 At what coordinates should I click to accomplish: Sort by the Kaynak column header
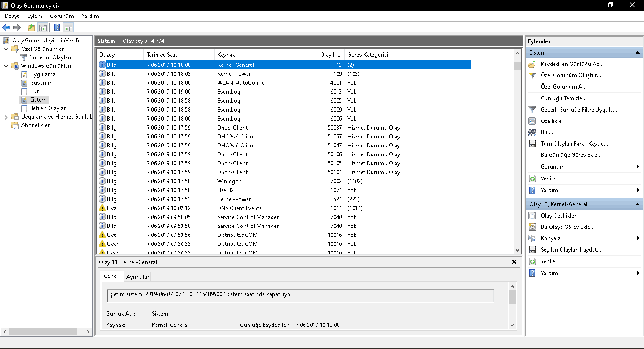coord(265,55)
